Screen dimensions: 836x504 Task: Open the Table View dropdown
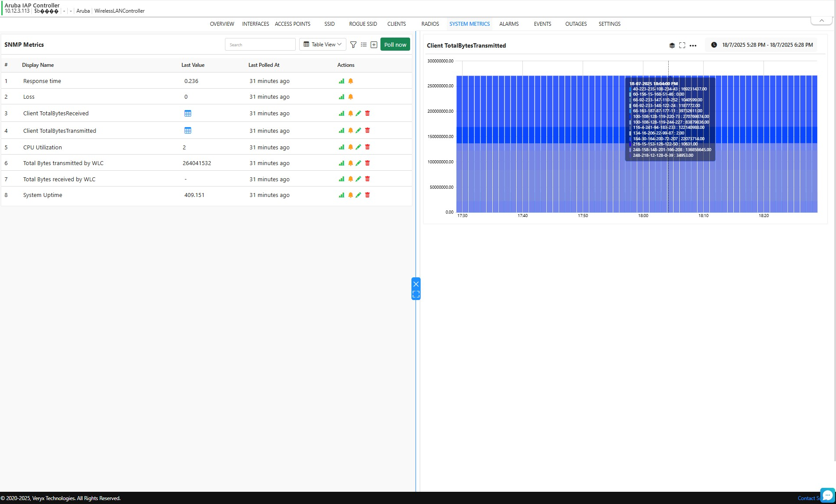[x=322, y=45]
